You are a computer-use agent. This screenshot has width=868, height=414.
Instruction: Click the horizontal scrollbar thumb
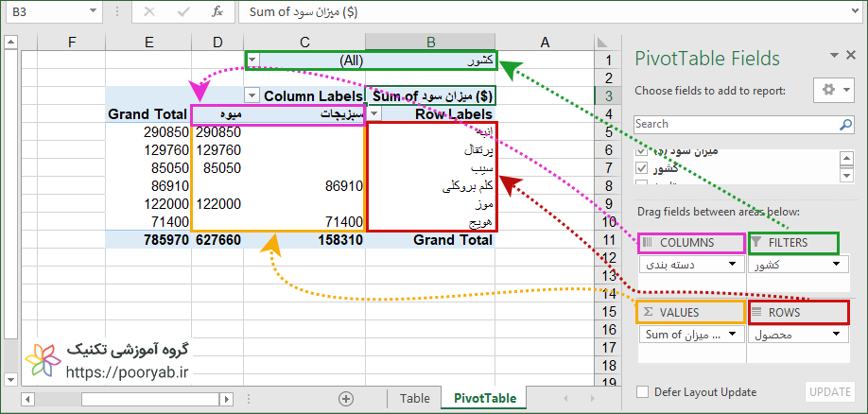[150, 399]
